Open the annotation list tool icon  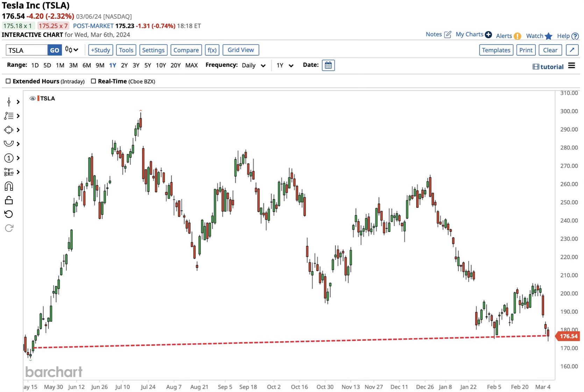(x=9, y=116)
